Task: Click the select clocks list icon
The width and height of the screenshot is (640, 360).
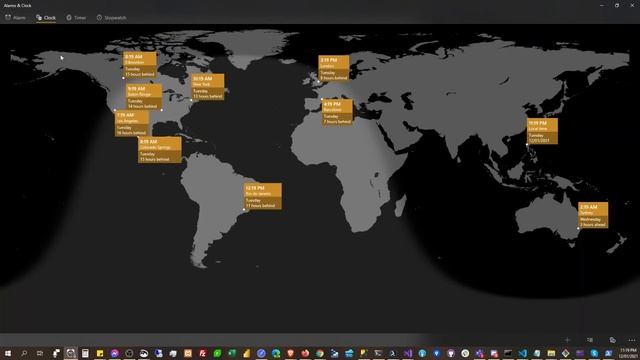Action: tap(590, 340)
